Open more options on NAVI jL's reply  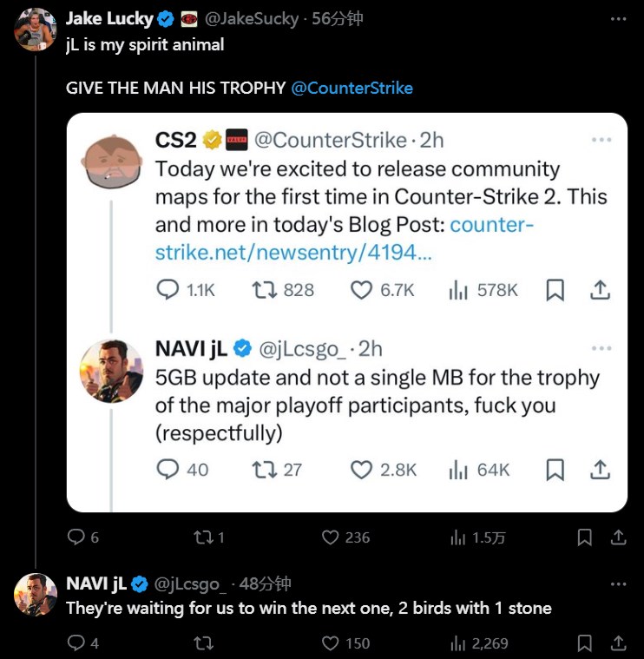click(x=617, y=583)
